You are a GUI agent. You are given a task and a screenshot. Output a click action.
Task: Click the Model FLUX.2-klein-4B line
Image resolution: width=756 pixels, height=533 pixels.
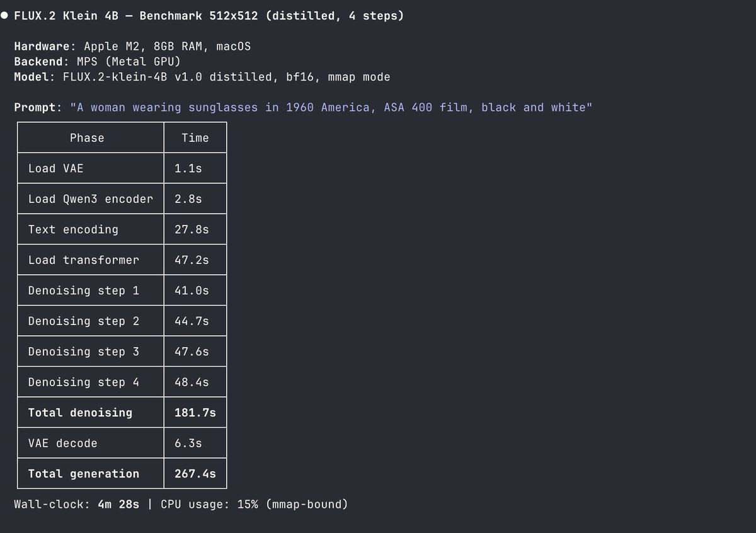(202, 77)
